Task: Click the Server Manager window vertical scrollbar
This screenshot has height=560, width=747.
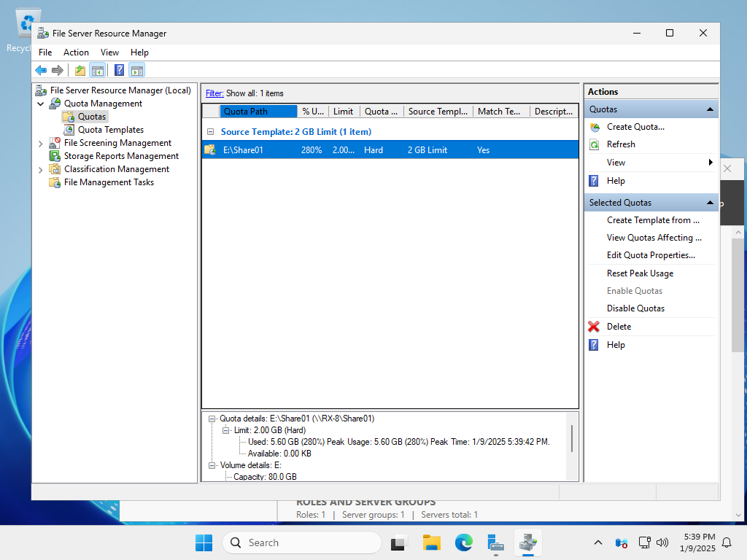Action: point(738,295)
